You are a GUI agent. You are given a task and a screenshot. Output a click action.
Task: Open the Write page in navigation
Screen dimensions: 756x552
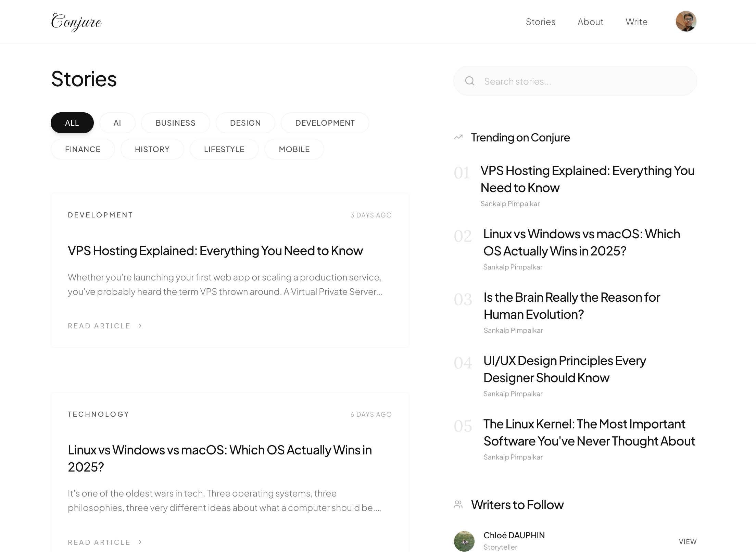coord(636,22)
